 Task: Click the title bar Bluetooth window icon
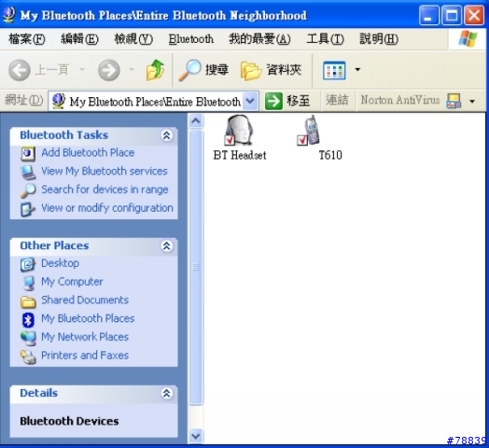coord(9,15)
